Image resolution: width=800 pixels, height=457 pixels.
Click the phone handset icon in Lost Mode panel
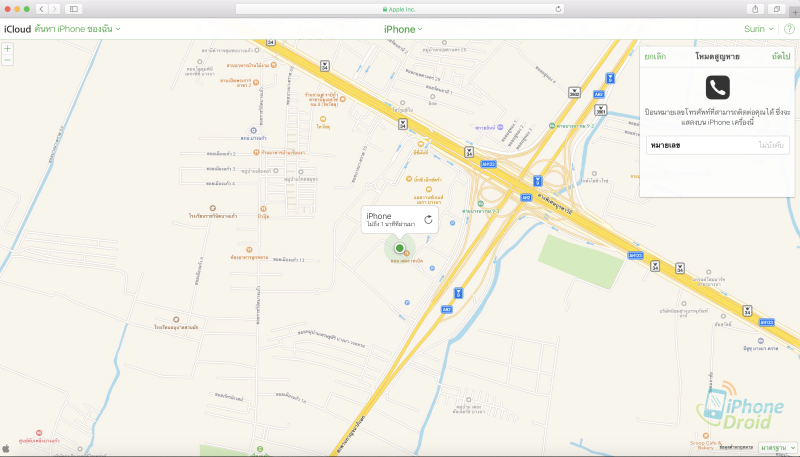(x=717, y=87)
